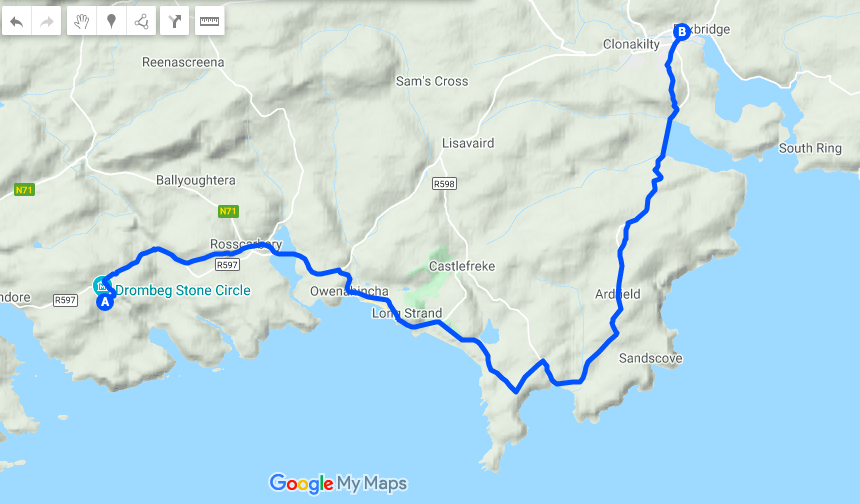Click the Sandscove place label
Screen dimensions: 860x504
pos(650,359)
